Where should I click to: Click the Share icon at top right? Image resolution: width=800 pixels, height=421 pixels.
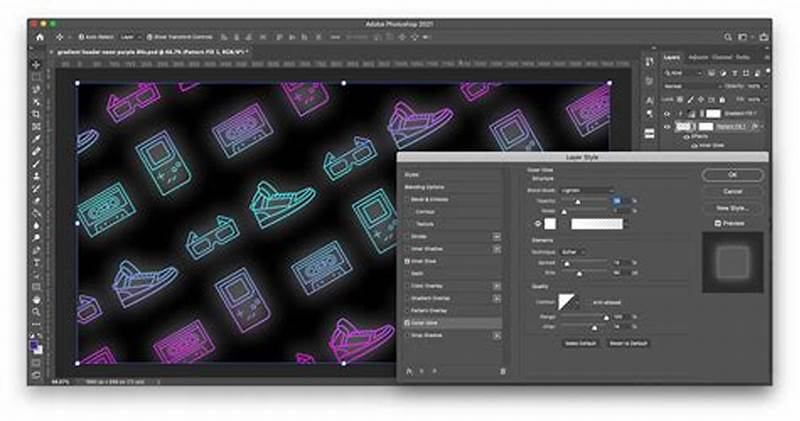[x=764, y=37]
